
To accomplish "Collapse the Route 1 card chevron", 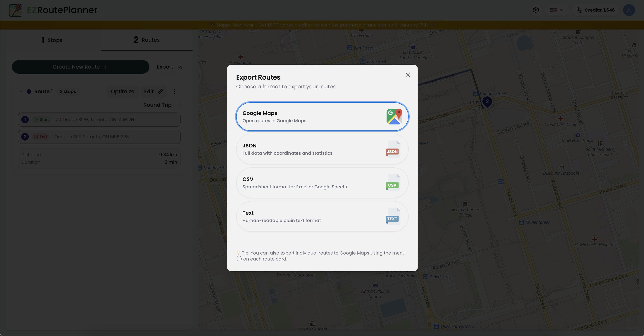I will point(21,91).
